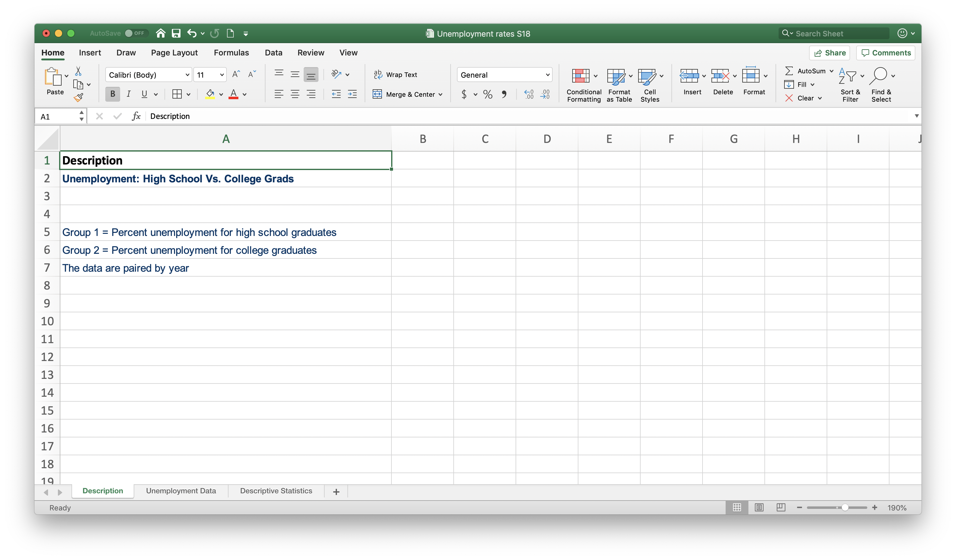Open the font name Calibri dropdown
The width and height of the screenshot is (956, 560).
coord(187,75)
